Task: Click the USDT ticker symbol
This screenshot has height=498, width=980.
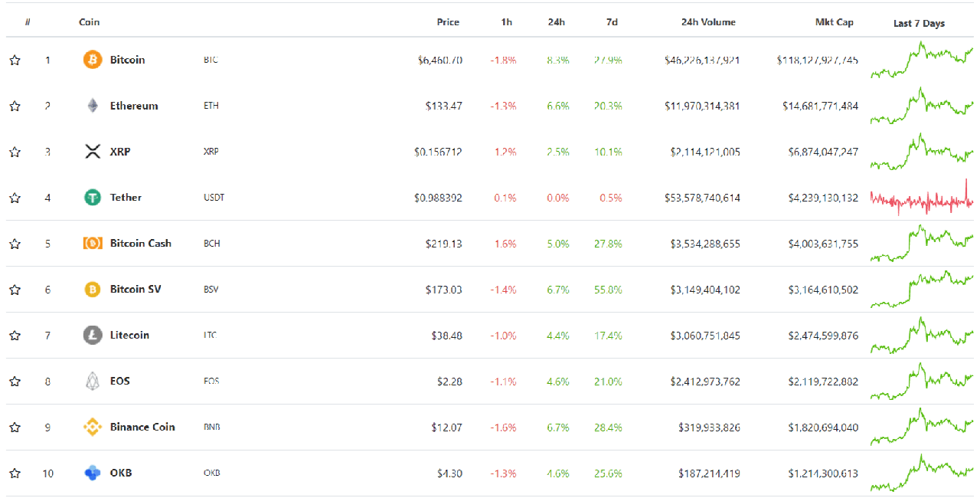Action: pos(214,198)
